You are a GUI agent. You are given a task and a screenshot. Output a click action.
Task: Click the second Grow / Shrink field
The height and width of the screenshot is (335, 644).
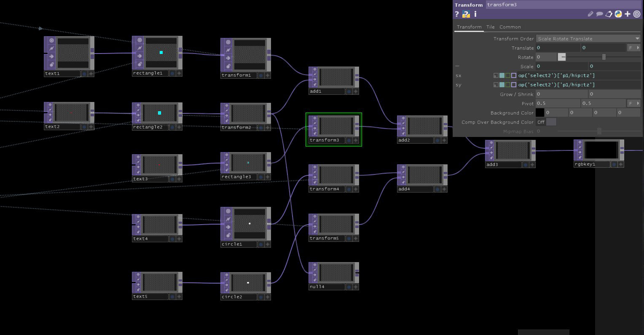click(x=615, y=94)
